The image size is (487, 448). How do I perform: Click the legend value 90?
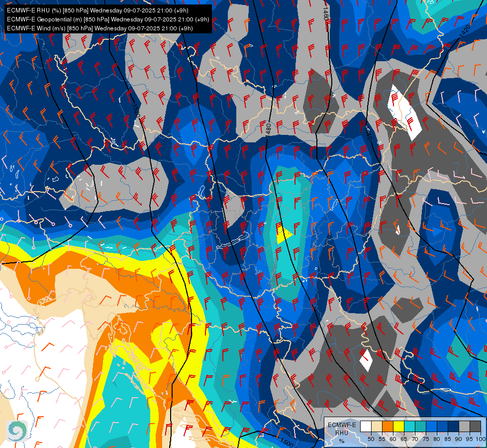tap(459, 439)
